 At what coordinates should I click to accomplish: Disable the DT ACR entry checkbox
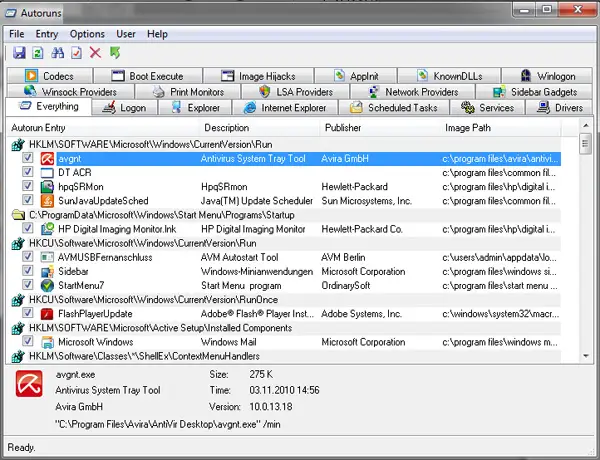(28, 172)
